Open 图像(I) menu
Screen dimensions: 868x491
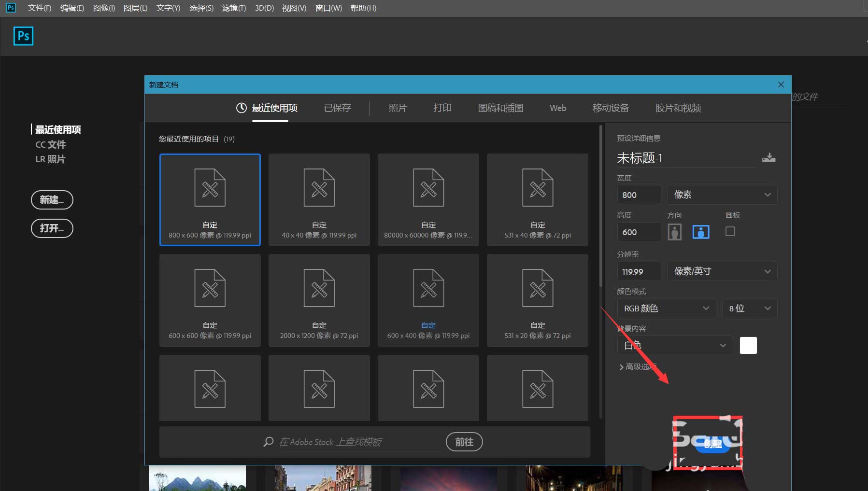(104, 8)
